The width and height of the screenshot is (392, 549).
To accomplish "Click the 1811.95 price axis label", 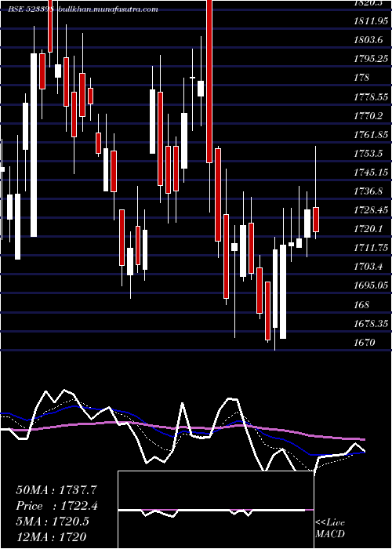I will click(x=371, y=21).
